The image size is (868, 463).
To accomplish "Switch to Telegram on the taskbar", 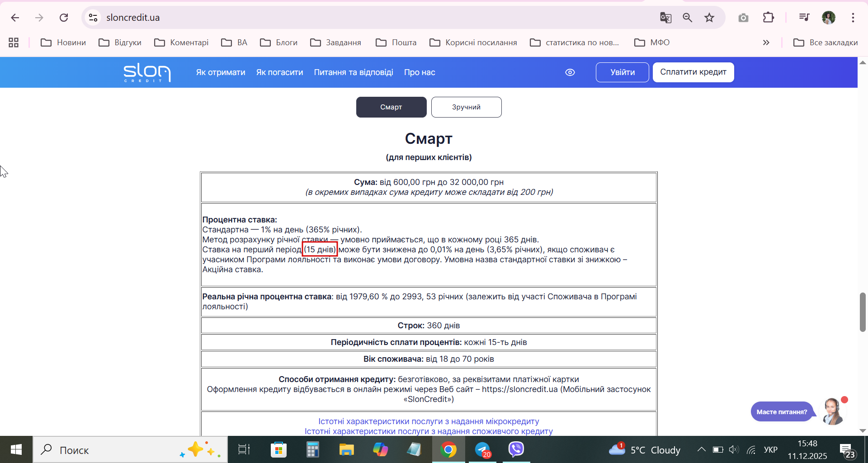I will coord(482,449).
